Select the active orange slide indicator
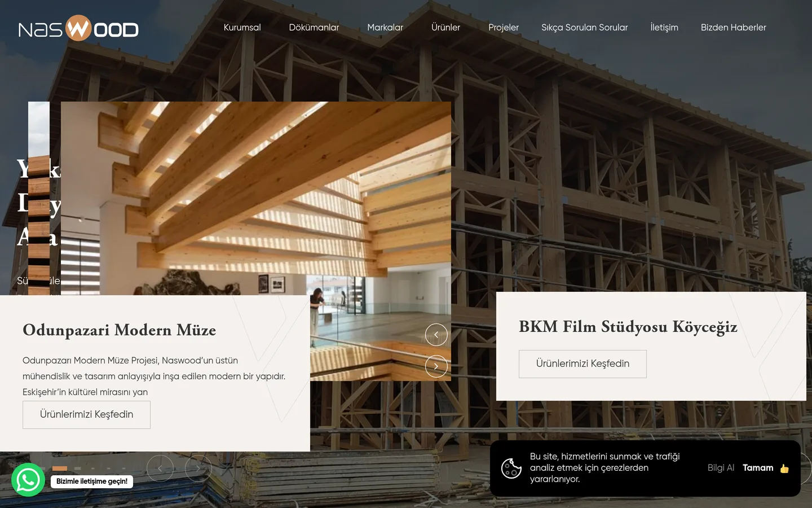This screenshot has width=812, height=508. [x=60, y=468]
